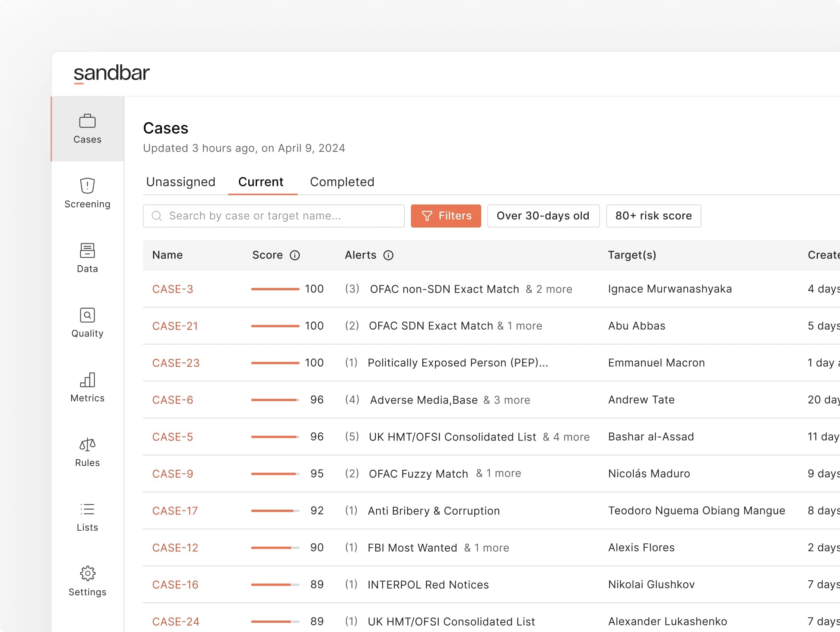Open the Lists icon in sidebar
This screenshot has height=632, width=840.
click(87, 509)
